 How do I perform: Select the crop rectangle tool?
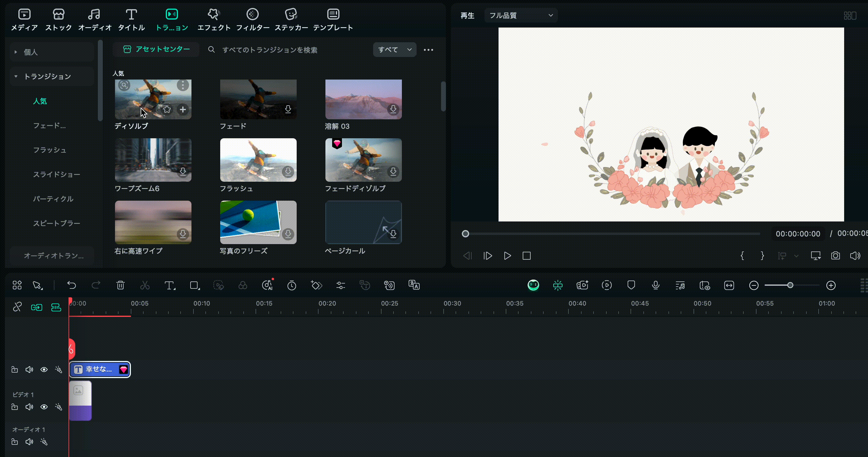195,285
